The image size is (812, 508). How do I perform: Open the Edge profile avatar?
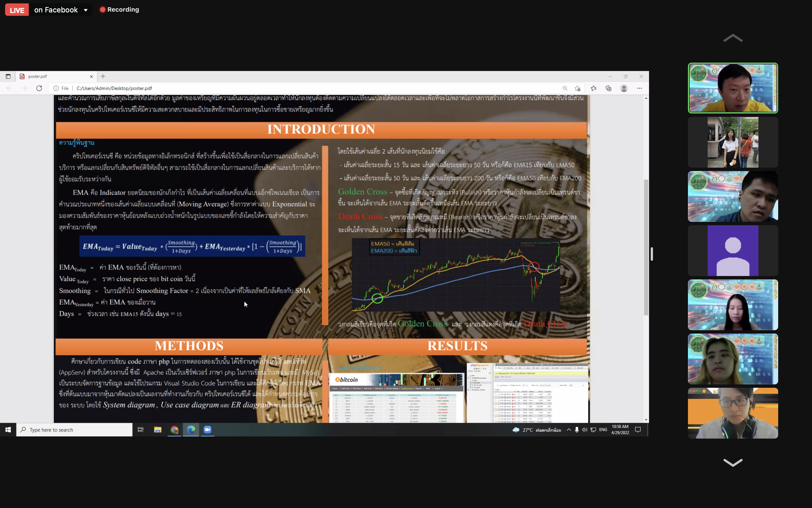tap(624, 88)
